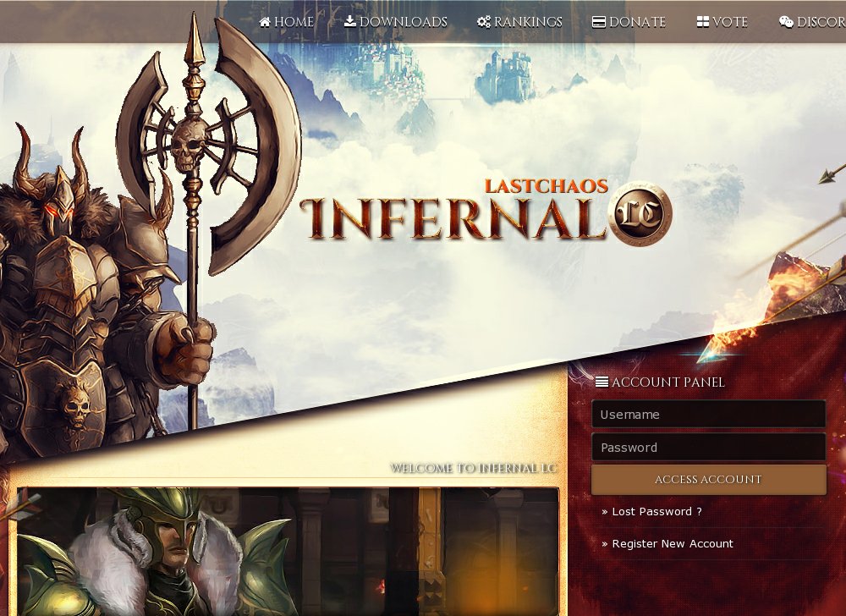Open the DISCORD link in the navbar
Image resolution: width=846 pixels, height=616 pixels.
(821, 22)
